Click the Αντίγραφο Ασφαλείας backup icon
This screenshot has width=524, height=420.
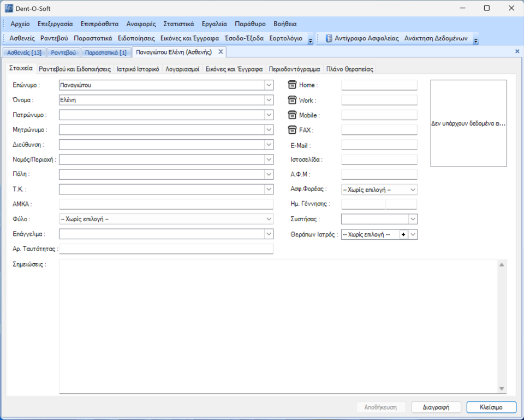(329, 39)
